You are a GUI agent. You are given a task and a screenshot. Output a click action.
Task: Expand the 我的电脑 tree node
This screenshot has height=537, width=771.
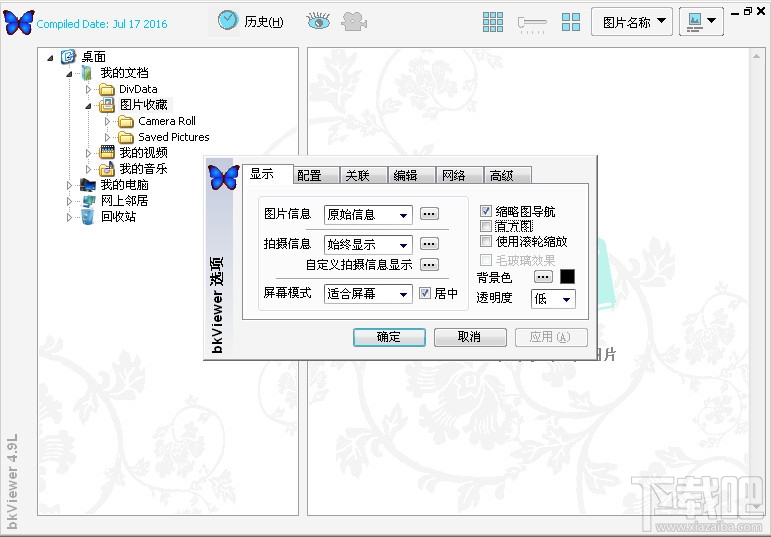pos(69,185)
